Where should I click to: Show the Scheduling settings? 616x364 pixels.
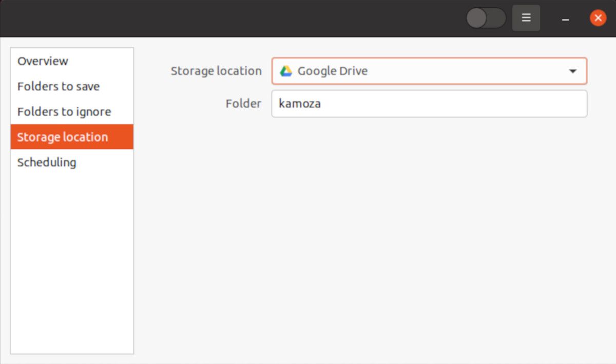pos(47,162)
